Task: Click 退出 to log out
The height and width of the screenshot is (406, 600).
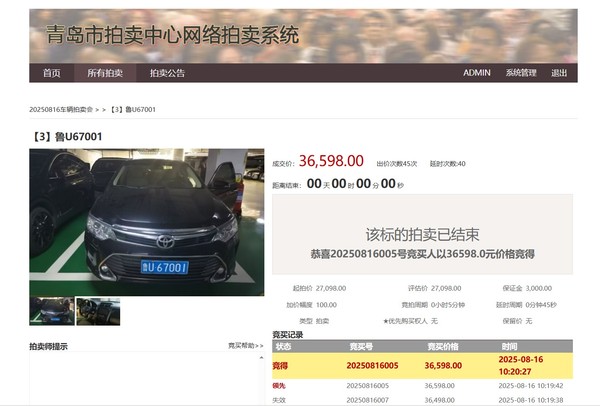Action: point(559,73)
